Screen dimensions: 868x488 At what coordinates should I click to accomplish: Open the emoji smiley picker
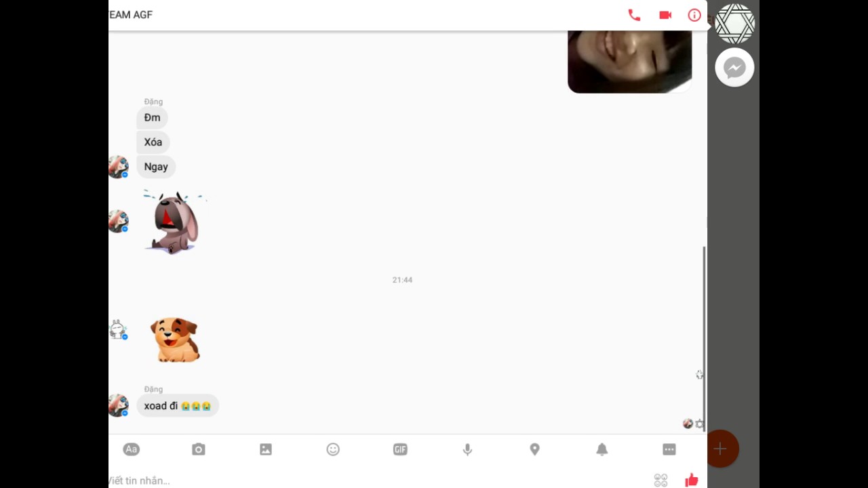click(x=333, y=449)
